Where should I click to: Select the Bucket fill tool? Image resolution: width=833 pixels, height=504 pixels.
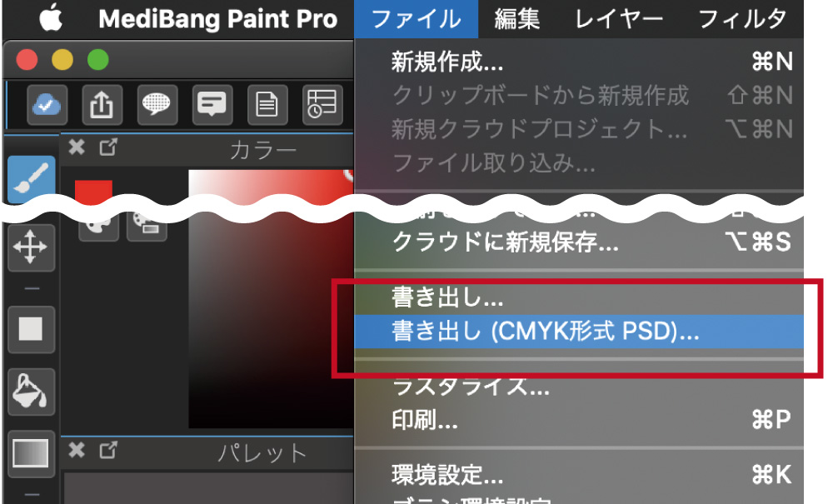coord(32,392)
